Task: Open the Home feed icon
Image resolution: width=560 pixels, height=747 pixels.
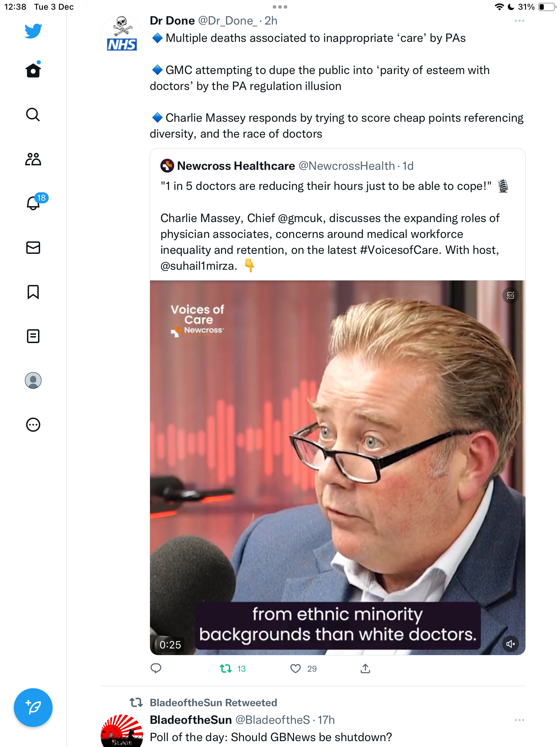Action: pyautogui.click(x=33, y=70)
